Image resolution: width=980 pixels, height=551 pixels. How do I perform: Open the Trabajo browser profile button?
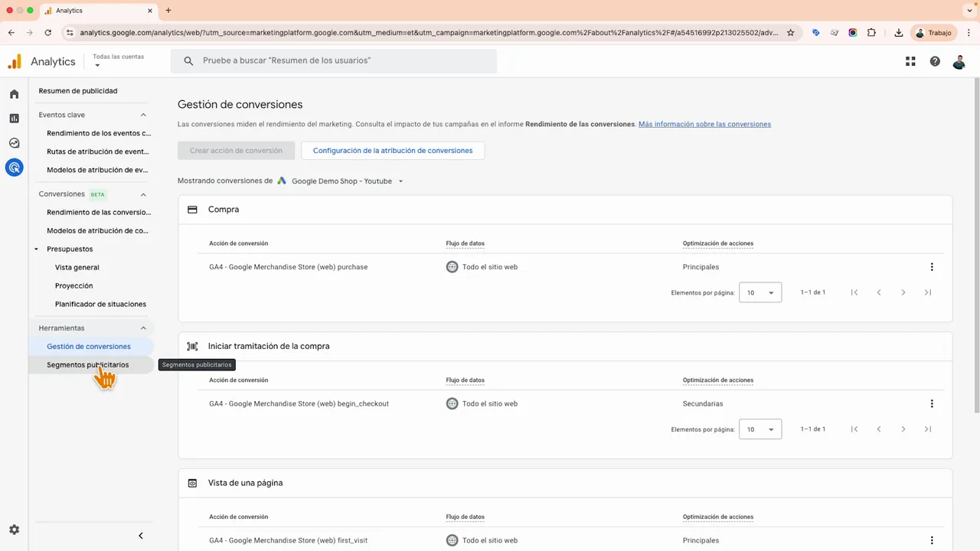933,33
